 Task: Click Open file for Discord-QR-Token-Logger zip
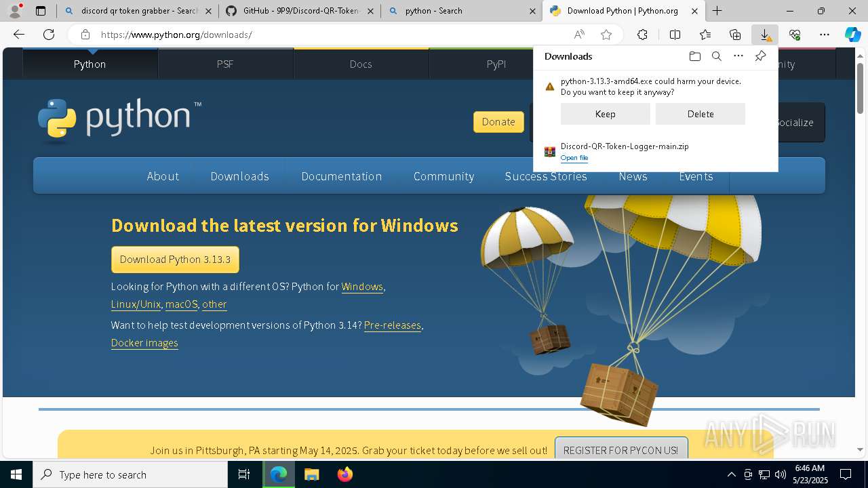click(x=574, y=158)
